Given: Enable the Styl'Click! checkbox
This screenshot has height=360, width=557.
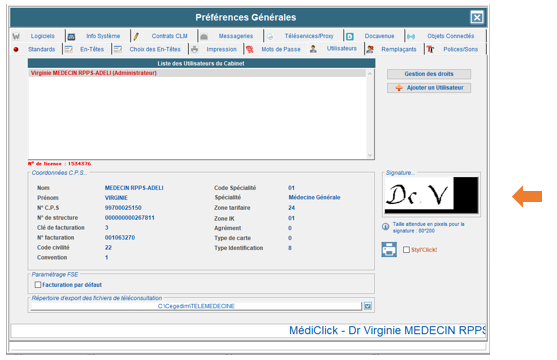Looking at the screenshot, I should [x=406, y=249].
